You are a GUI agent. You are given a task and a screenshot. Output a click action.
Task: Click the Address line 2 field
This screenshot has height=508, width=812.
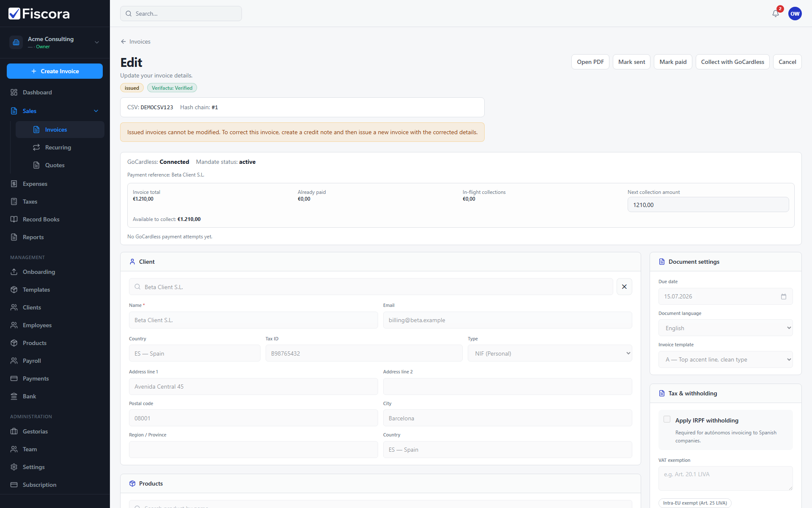point(507,387)
